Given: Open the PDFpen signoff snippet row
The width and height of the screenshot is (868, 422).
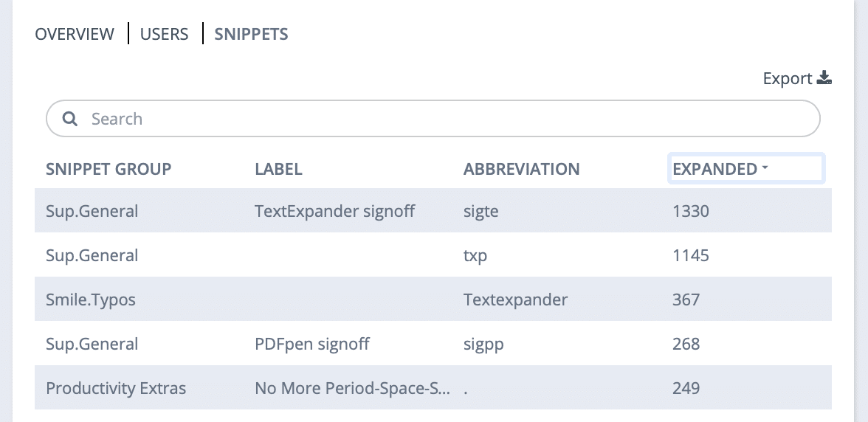Looking at the screenshot, I should pos(433,344).
